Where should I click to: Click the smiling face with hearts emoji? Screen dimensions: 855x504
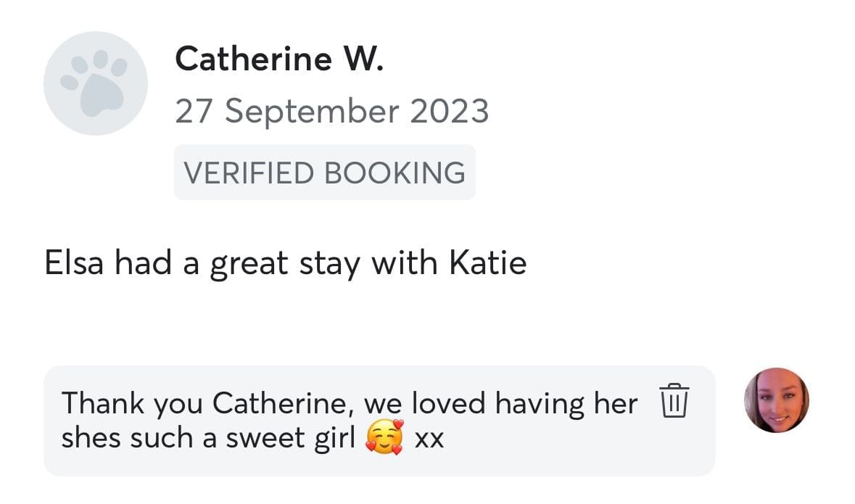385,437
